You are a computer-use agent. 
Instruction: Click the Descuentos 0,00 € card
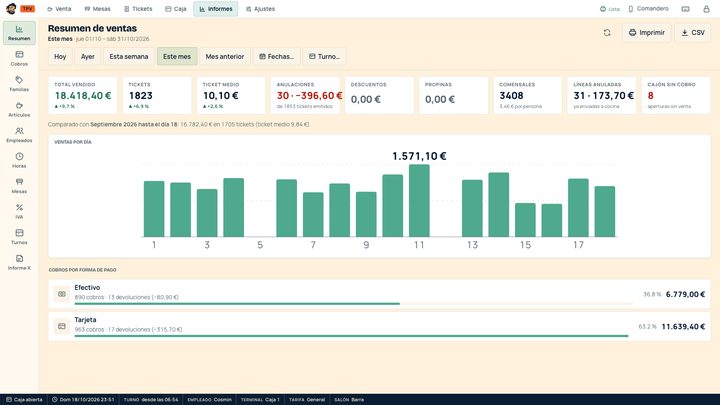tap(379, 95)
